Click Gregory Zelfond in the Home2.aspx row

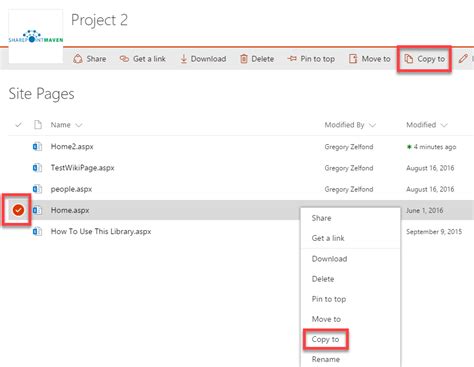pos(349,147)
